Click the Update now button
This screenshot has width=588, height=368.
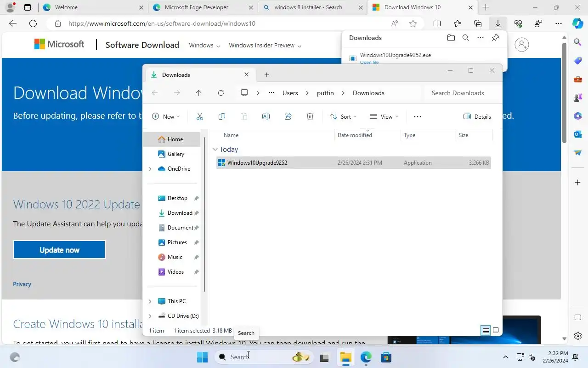59,250
